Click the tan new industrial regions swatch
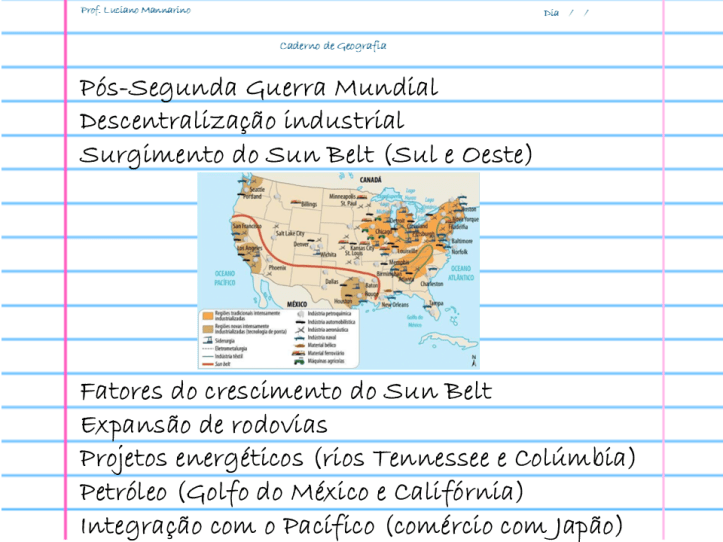Viewport: 723px width, 542px height. point(207,328)
